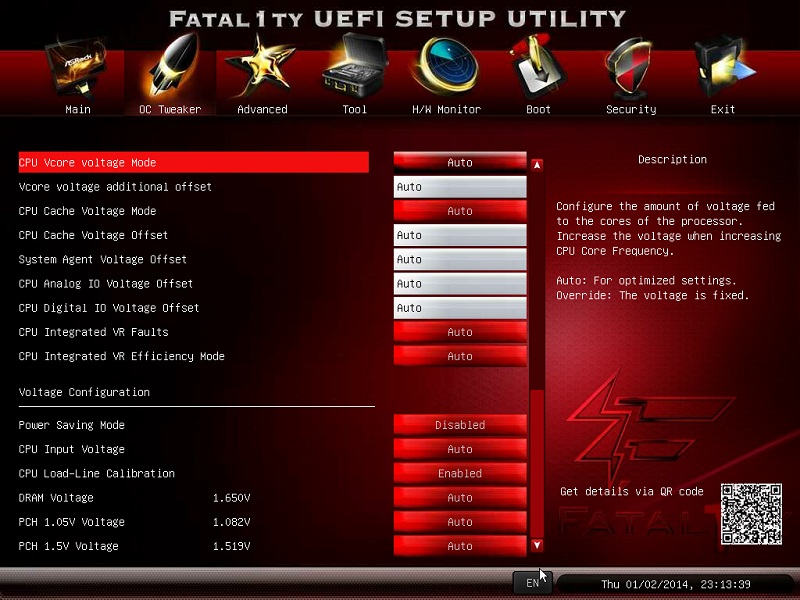This screenshot has height=600, width=800.
Task: Click Vcore voltage additional offset field
Action: (460, 187)
